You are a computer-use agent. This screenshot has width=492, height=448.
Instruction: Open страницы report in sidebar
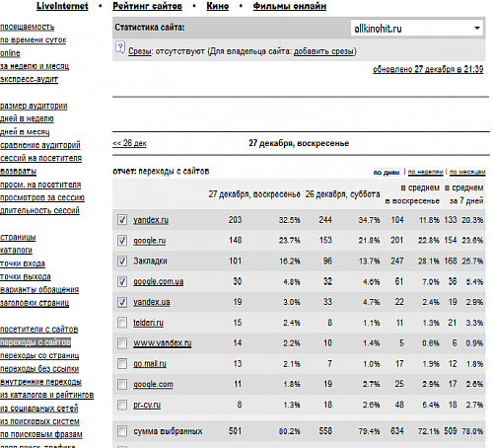point(18,237)
